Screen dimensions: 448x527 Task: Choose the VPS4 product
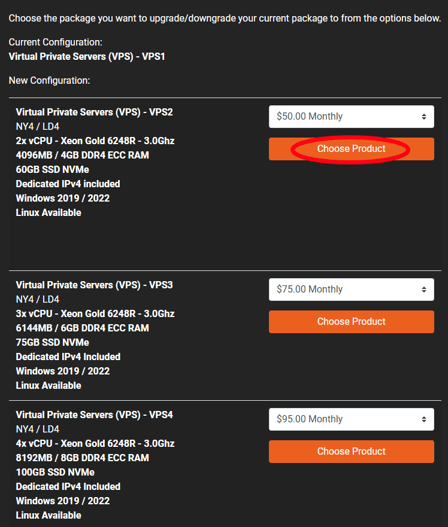coord(351,451)
